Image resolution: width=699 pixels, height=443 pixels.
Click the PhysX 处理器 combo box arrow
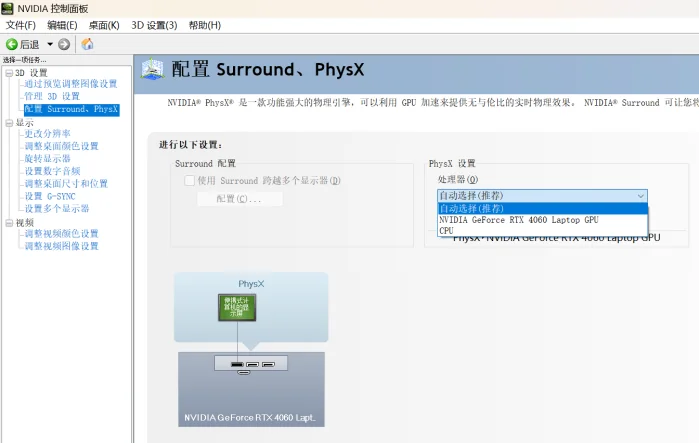[641, 196]
